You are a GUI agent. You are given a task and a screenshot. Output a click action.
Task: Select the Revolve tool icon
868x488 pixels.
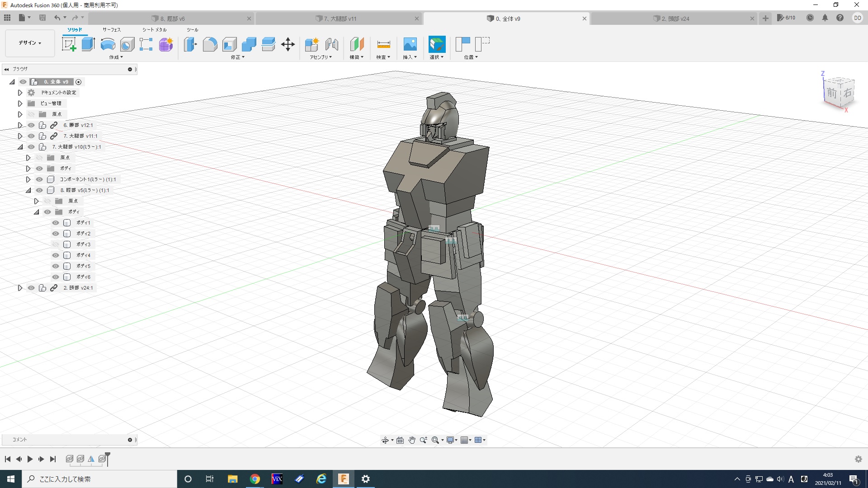click(108, 44)
